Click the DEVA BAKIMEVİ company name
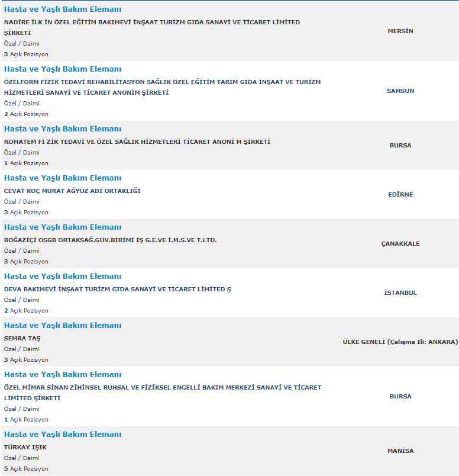The width and height of the screenshot is (459, 476). (x=117, y=290)
